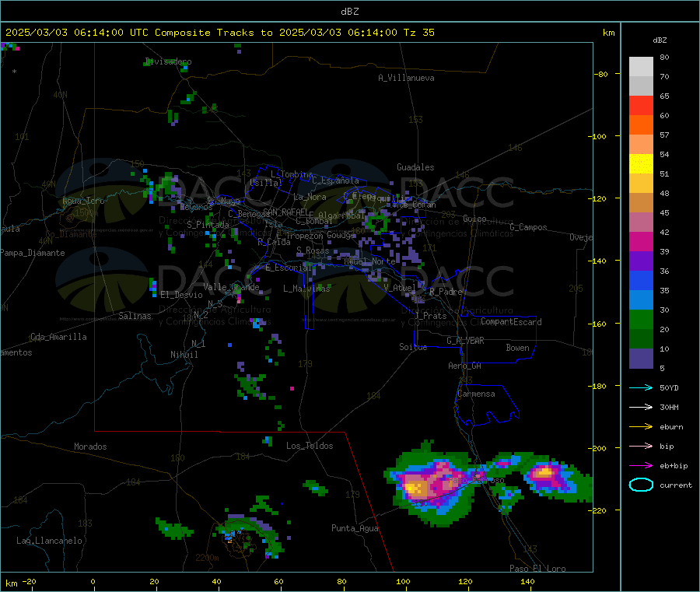Click the white swatch beside 80 dBZ
The width and height of the screenshot is (700, 592).
click(x=641, y=67)
